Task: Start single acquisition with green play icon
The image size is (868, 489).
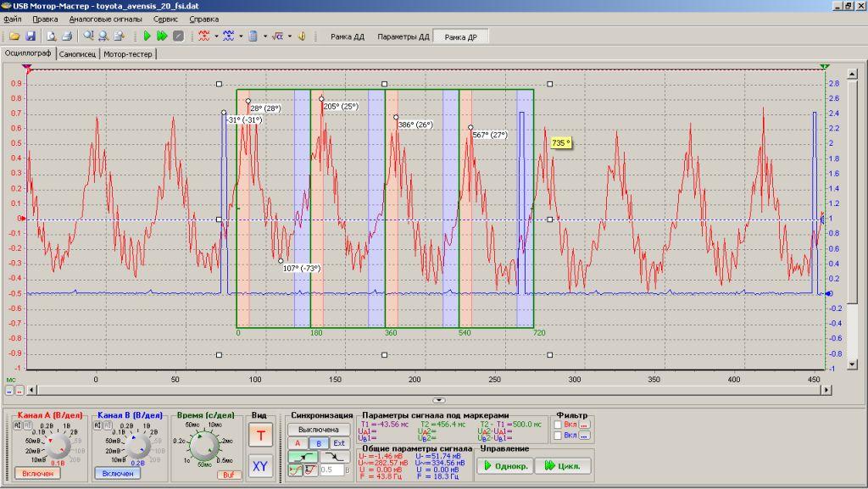Action: [147, 36]
